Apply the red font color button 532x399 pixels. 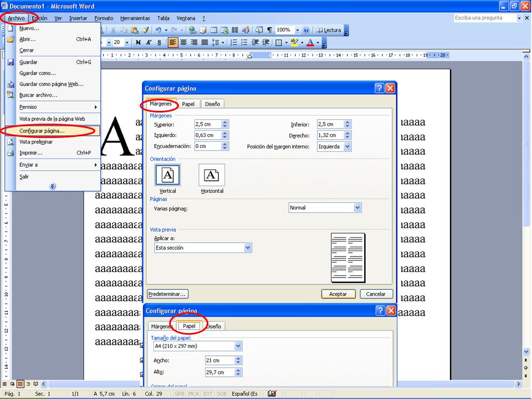click(310, 43)
